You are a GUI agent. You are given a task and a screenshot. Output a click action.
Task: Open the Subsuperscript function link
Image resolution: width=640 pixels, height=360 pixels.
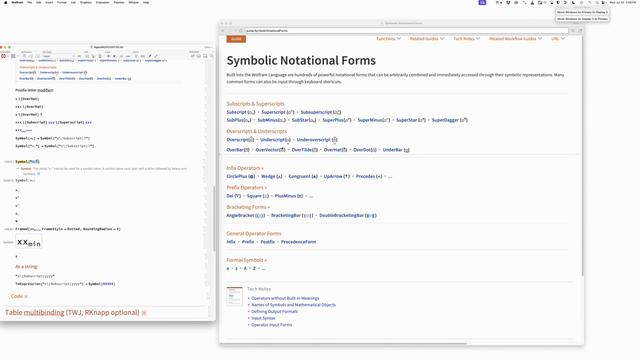click(321, 112)
